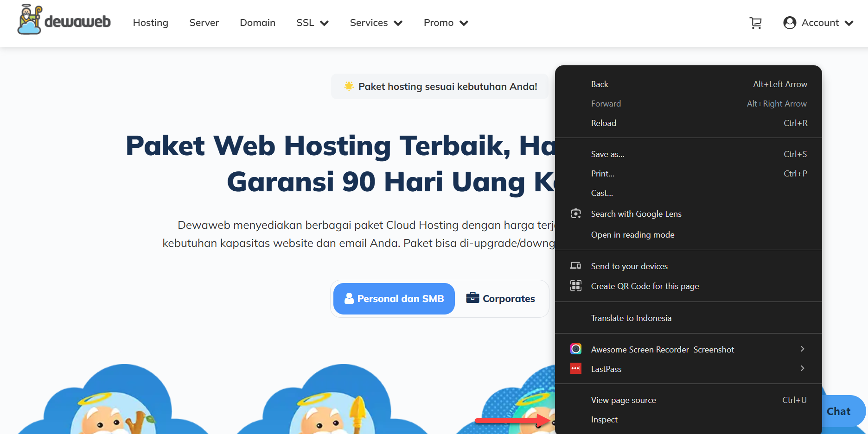Click the Send to your devices icon
The image size is (868, 434).
pyautogui.click(x=576, y=266)
